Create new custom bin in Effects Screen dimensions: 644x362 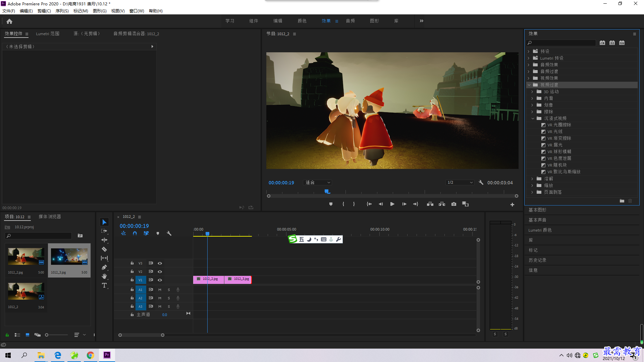[622, 201]
